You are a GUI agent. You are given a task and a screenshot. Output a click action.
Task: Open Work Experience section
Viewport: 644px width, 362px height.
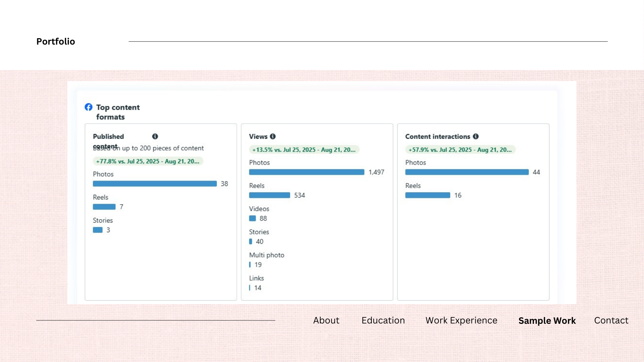tap(461, 320)
